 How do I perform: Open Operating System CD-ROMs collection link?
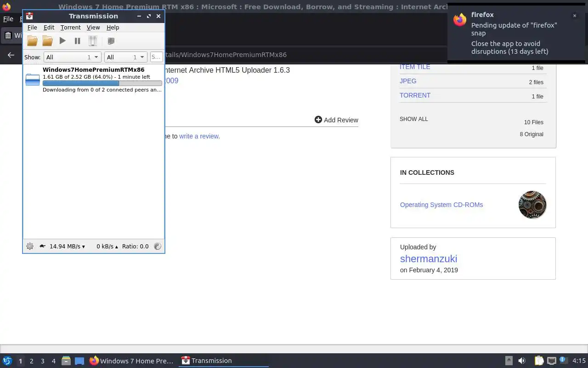pyautogui.click(x=441, y=205)
